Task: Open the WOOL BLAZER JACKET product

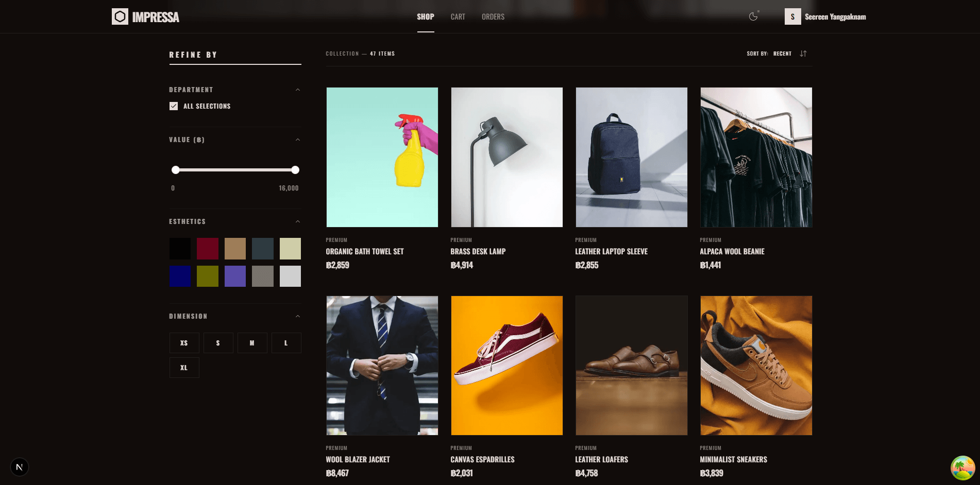Action: pos(357,459)
